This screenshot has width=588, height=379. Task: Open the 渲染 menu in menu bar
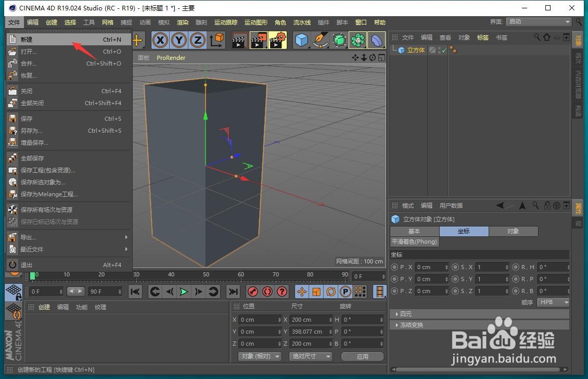pos(183,22)
